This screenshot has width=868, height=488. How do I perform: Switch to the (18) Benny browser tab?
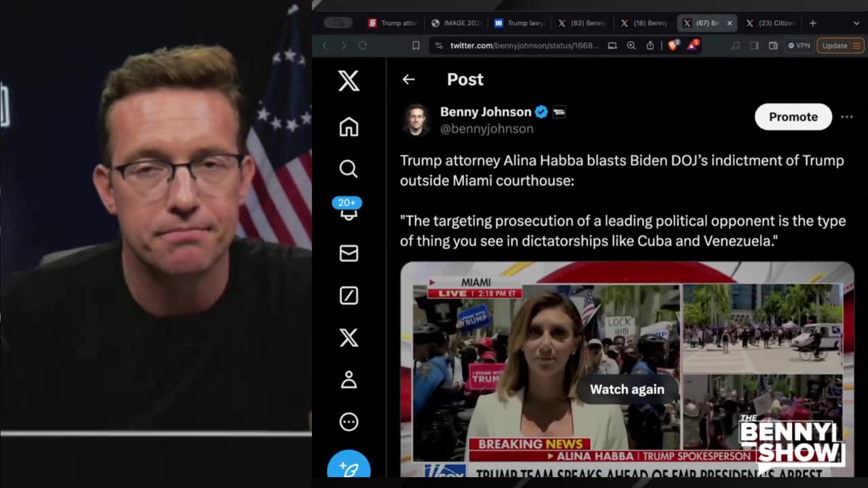click(x=646, y=23)
